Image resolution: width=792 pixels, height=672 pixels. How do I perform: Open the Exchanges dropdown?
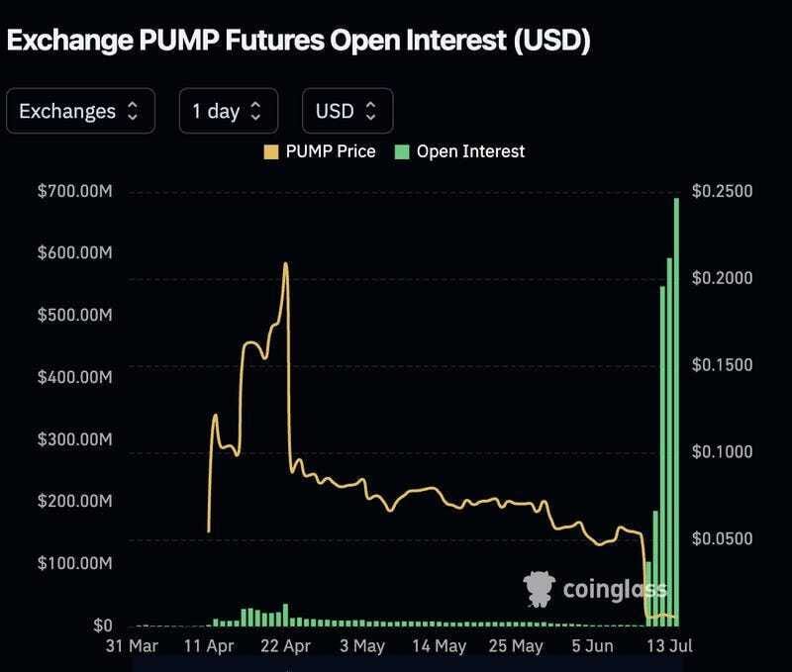(x=81, y=111)
